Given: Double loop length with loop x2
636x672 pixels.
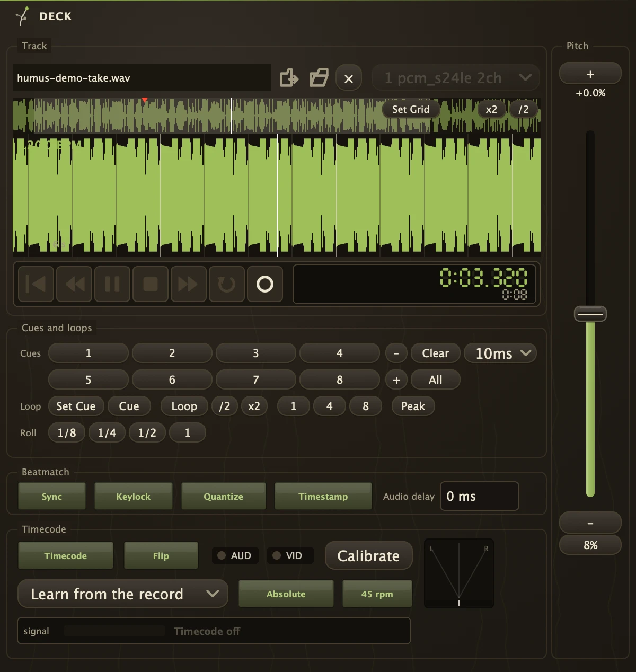Looking at the screenshot, I should (x=254, y=406).
